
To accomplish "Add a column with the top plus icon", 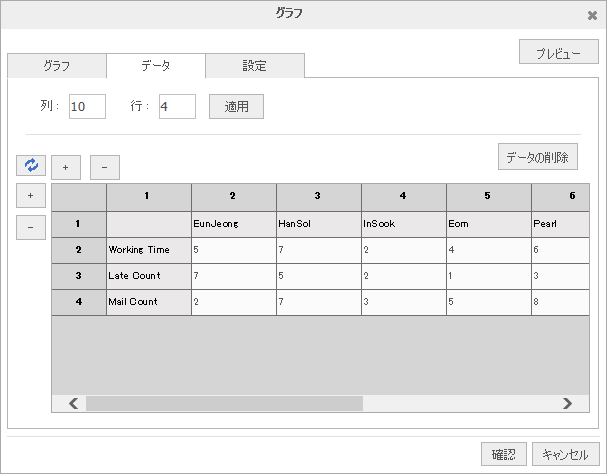I will (x=67, y=166).
